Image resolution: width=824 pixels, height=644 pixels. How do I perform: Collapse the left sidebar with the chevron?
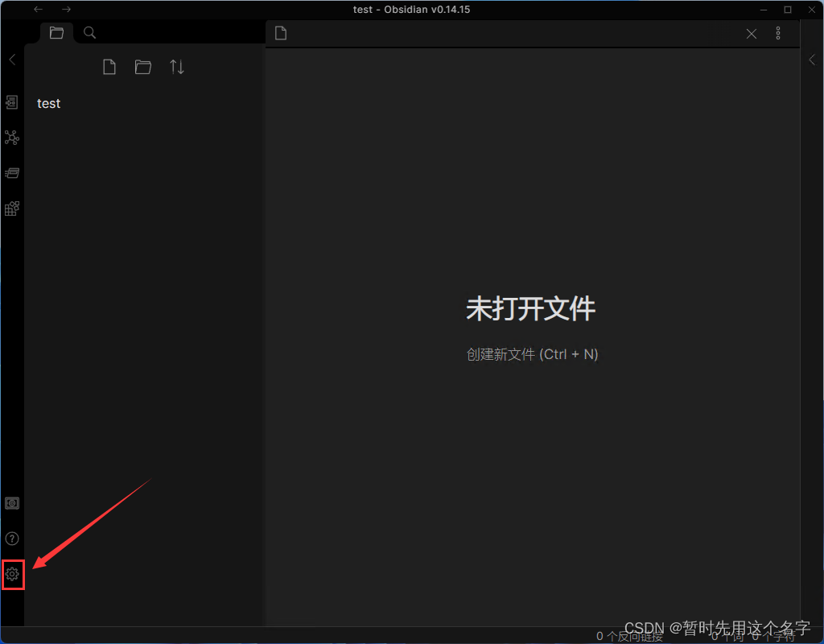pos(11,59)
